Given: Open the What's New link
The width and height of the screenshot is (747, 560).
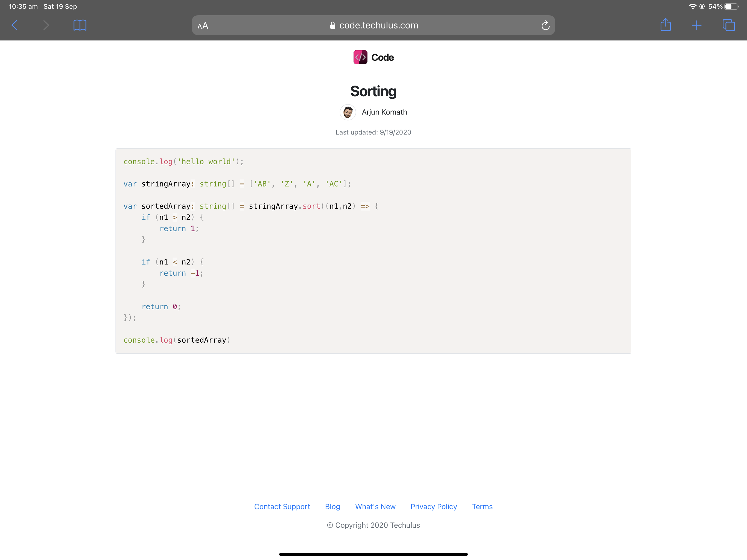Looking at the screenshot, I should coord(375,506).
